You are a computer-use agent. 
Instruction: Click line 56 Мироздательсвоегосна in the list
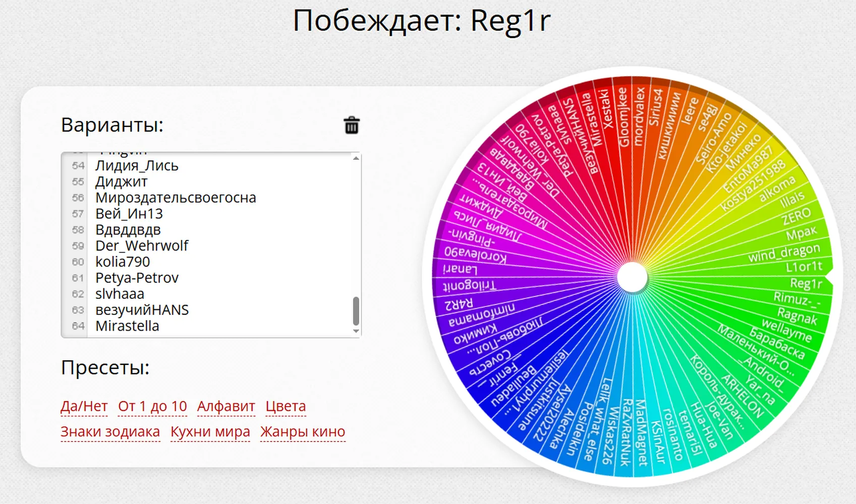176,198
